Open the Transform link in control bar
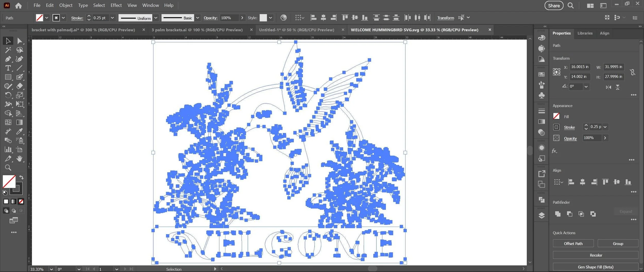Screen dimensions: 644x272 (x=445, y=18)
